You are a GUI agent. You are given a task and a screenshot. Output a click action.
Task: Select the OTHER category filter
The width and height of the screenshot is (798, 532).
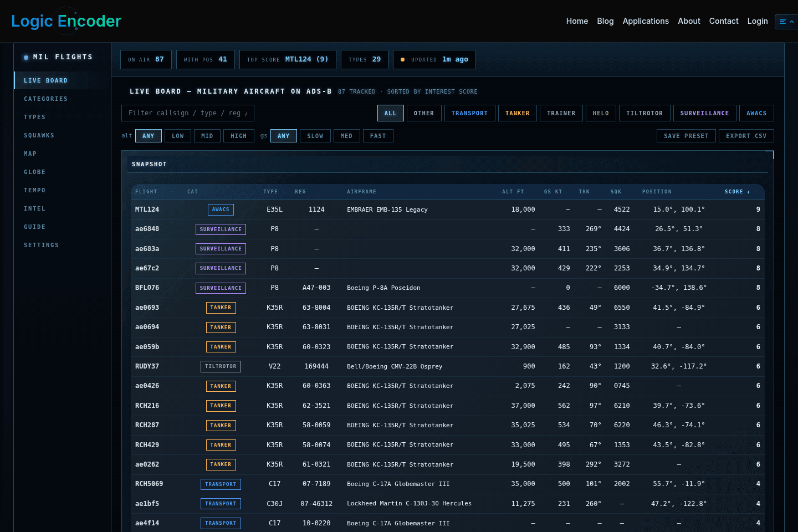click(x=424, y=113)
